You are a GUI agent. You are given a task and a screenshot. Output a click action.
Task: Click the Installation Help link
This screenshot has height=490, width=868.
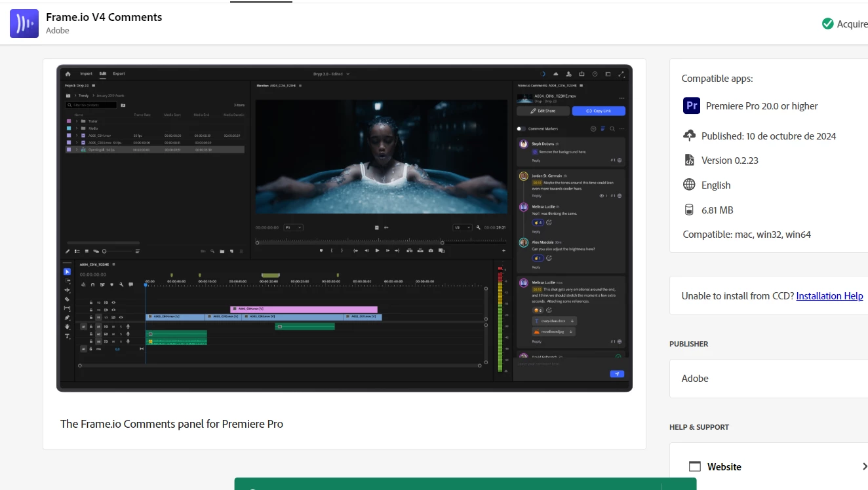[x=829, y=296]
